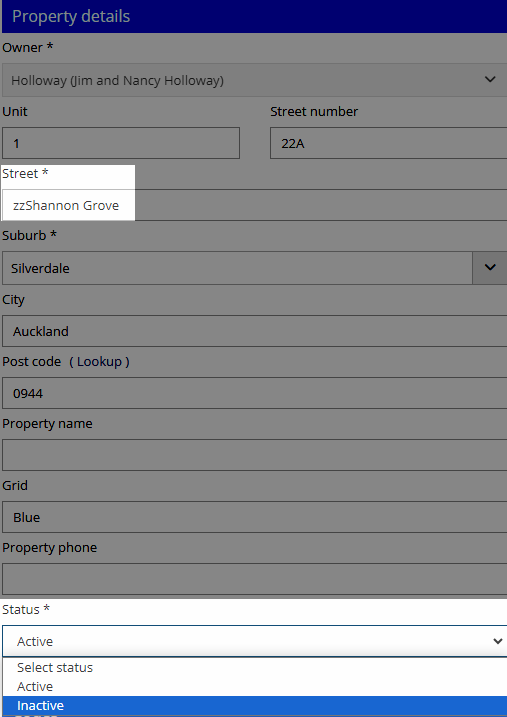Click the empty Property phone field
Viewport: 507px width, 717px height.
coord(254,579)
